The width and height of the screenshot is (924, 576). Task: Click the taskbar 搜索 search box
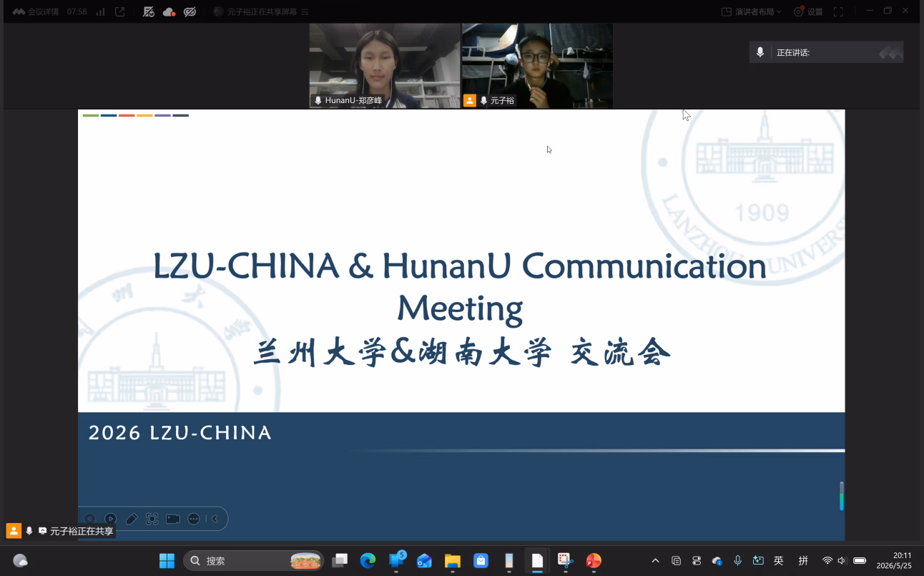click(253, 561)
